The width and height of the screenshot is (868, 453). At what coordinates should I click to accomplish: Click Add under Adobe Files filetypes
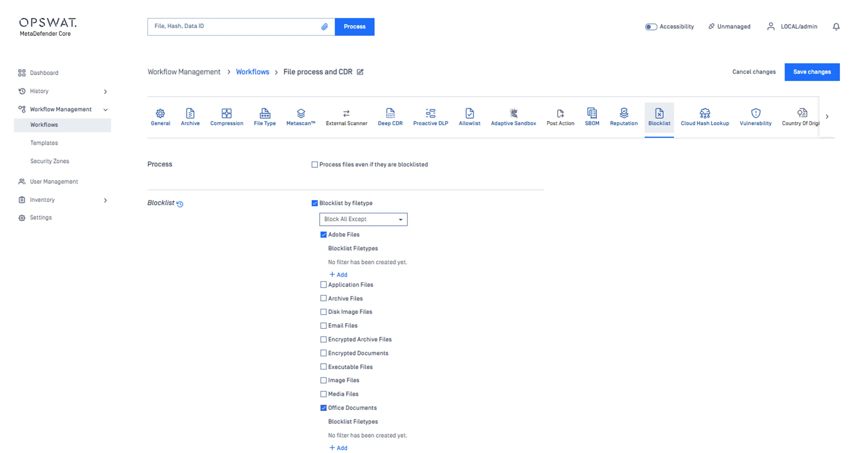click(x=338, y=275)
